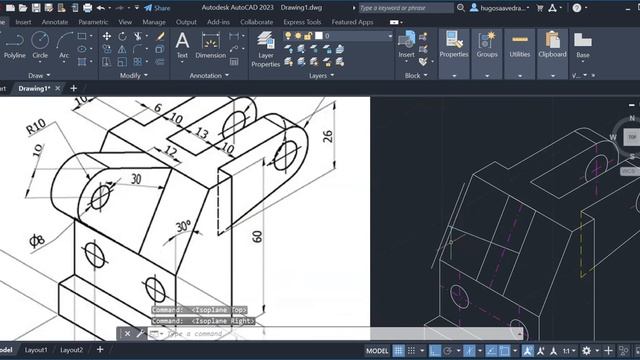
Task: Activate the Mirror tool
Action: [x=122, y=49]
